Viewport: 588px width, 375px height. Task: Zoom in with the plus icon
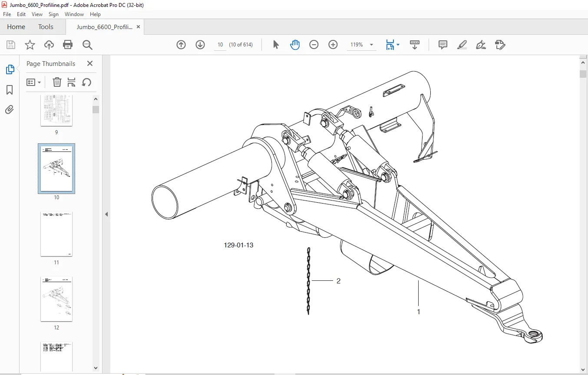click(333, 45)
